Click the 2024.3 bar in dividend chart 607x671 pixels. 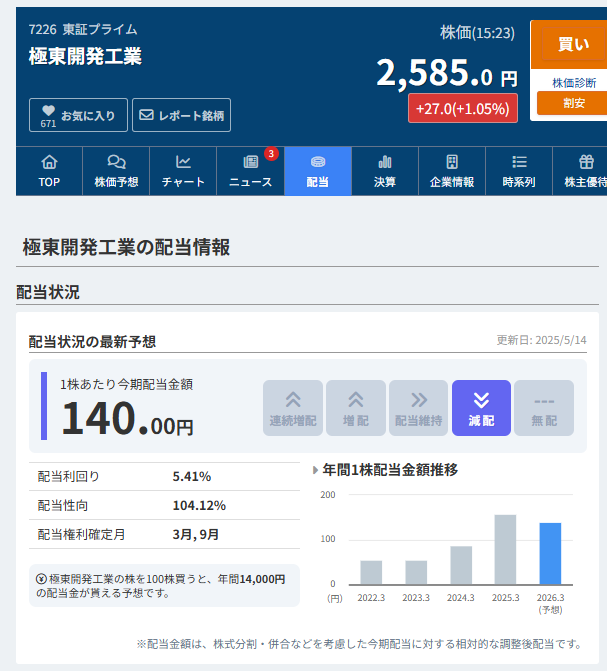pyautogui.click(x=461, y=565)
